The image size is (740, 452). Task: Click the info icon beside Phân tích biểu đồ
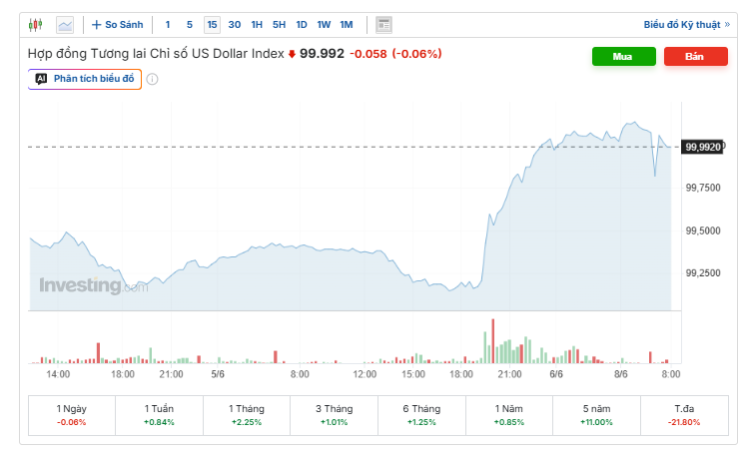[152, 79]
